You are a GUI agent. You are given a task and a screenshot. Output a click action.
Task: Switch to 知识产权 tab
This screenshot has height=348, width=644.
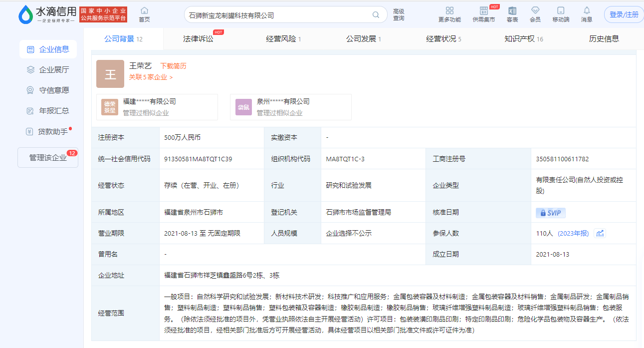524,39
